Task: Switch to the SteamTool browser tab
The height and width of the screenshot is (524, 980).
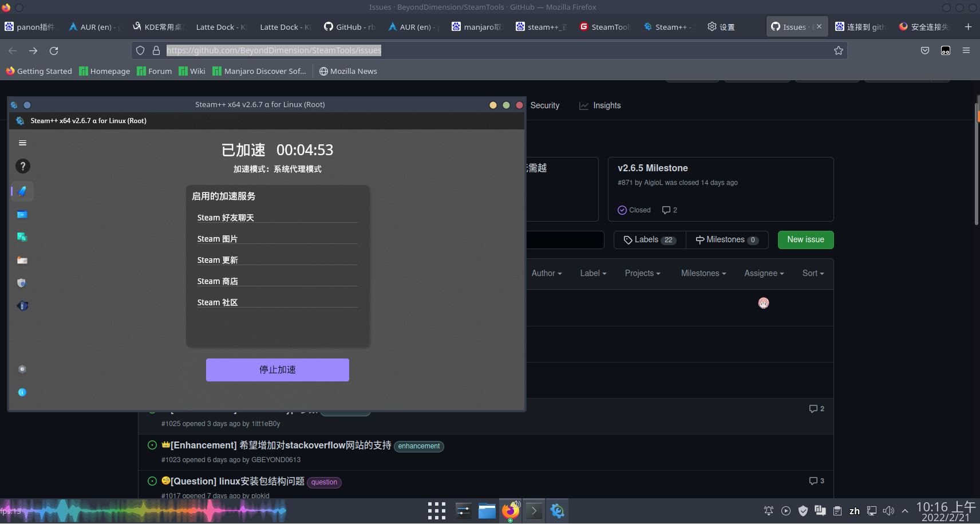Action: tap(604, 27)
